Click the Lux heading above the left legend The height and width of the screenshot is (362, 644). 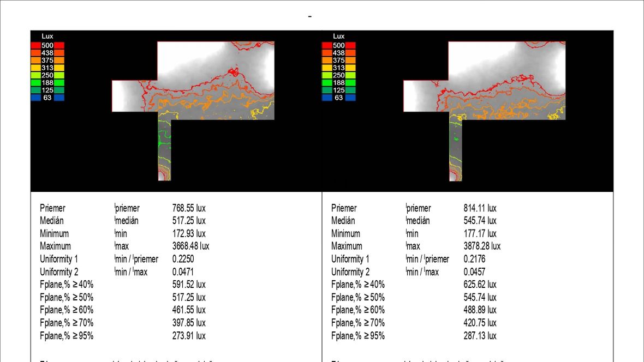(47, 36)
